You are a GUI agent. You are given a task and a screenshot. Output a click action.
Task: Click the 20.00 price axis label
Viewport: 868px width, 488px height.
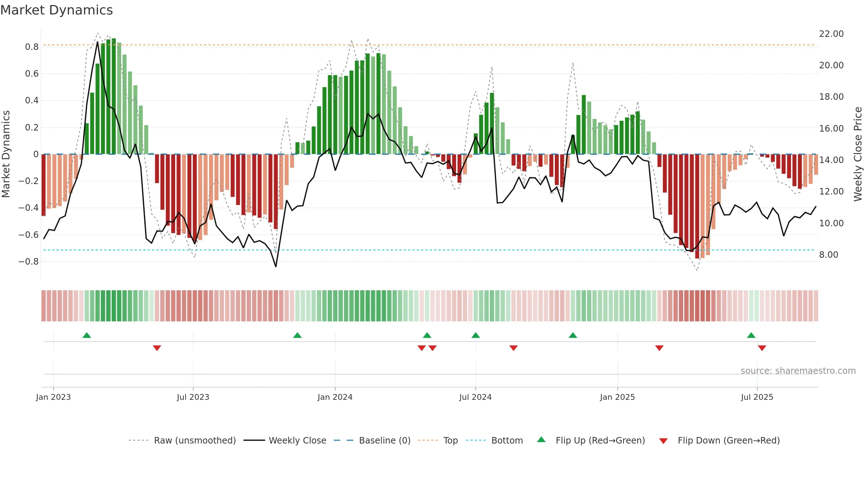[x=831, y=65]
